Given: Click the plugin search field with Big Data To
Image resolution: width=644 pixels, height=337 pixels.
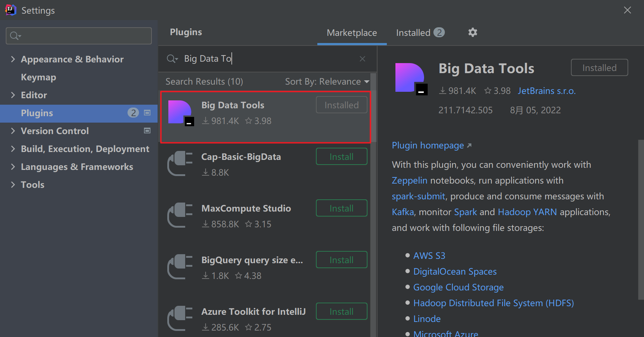Looking at the screenshot, I should pos(267,59).
